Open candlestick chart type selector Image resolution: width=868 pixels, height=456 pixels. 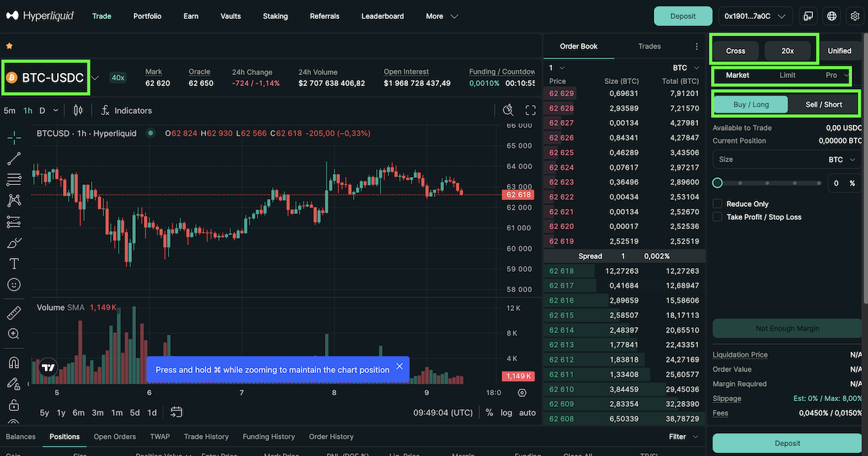78,111
